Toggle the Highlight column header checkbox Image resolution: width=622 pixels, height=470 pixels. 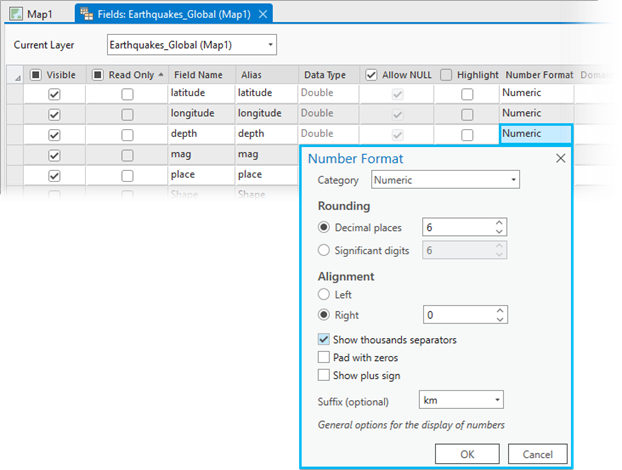click(446, 75)
